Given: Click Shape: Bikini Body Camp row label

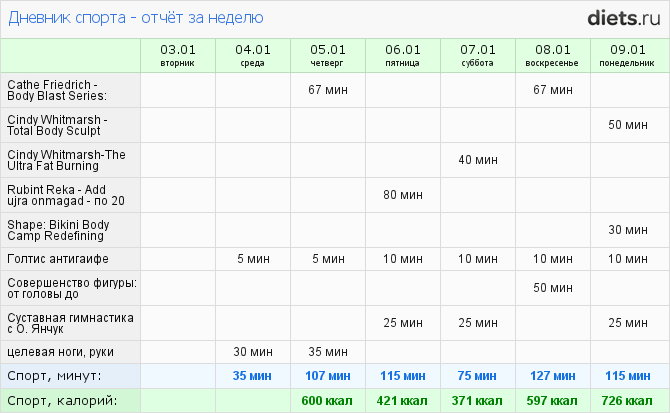Looking at the screenshot, I should pyautogui.click(x=58, y=230).
